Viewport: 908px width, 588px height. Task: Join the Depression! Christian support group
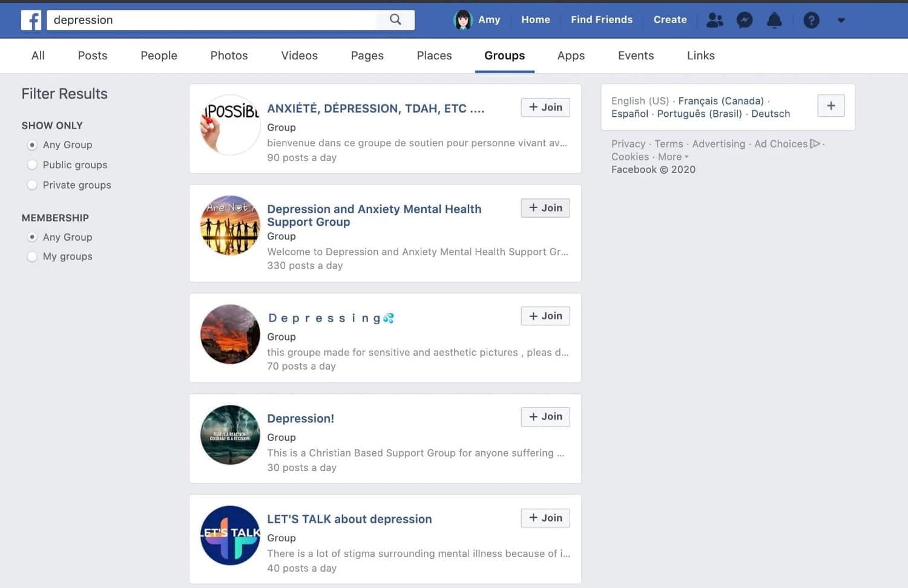[545, 417]
